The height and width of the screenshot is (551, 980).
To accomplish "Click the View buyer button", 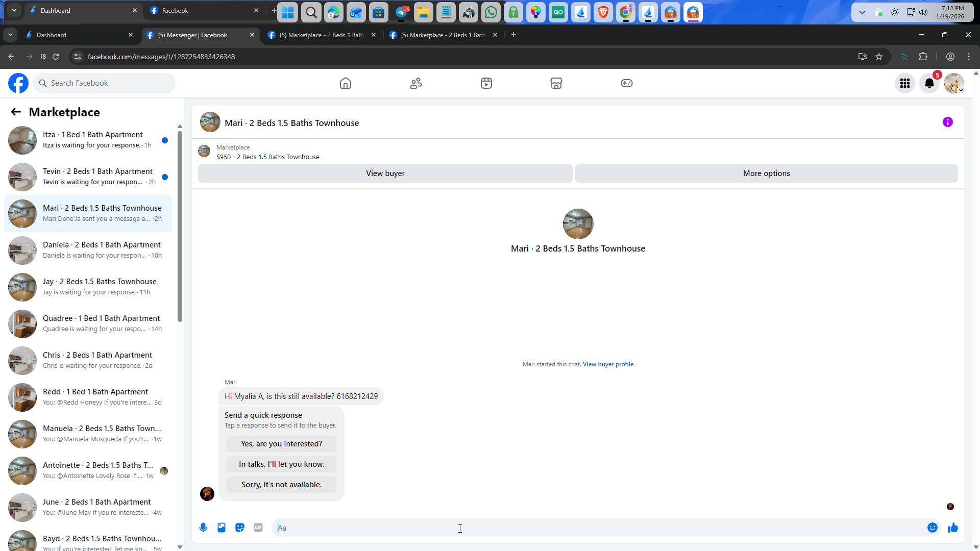I will pyautogui.click(x=385, y=173).
